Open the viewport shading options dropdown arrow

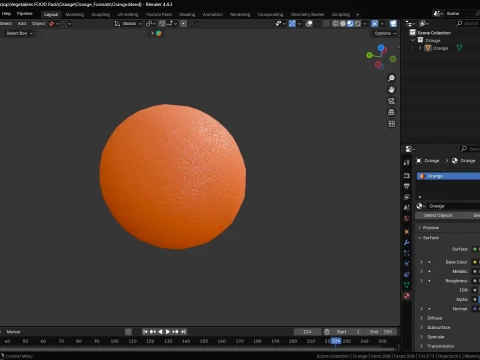click(x=365, y=23)
